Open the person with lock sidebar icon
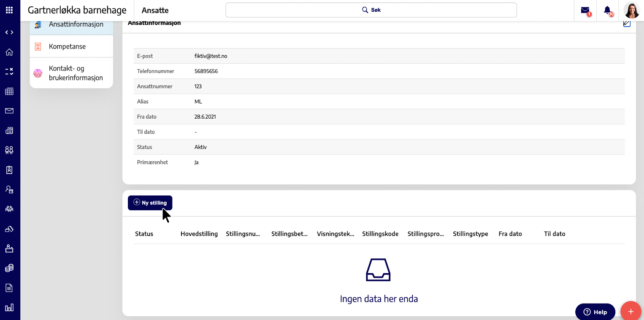The height and width of the screenshot is (320, 644). click(x=9, y=189)
